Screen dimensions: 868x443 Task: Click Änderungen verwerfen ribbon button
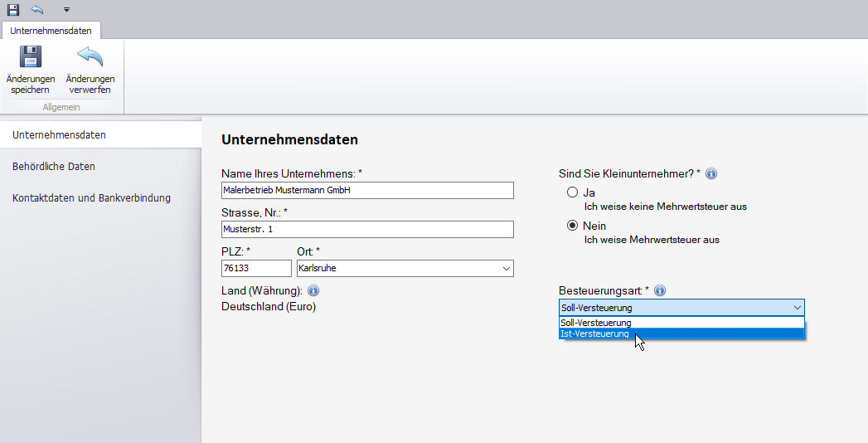tap(90, 70)
